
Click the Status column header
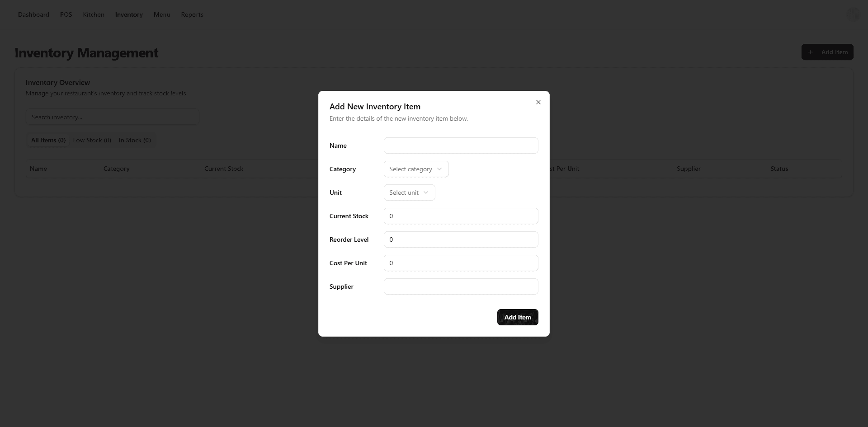[779, 169]
